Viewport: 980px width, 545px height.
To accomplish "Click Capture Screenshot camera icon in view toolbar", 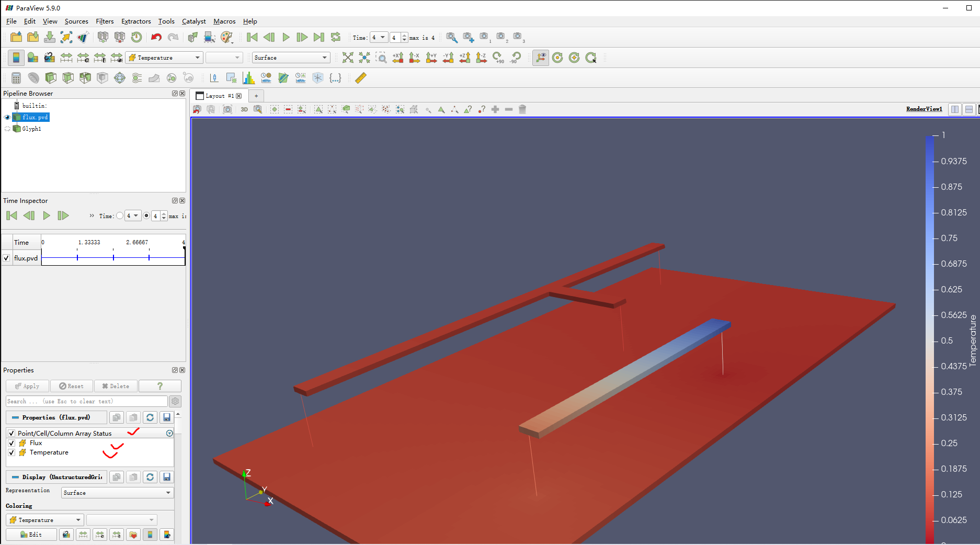I will click(x=227, y=109).
